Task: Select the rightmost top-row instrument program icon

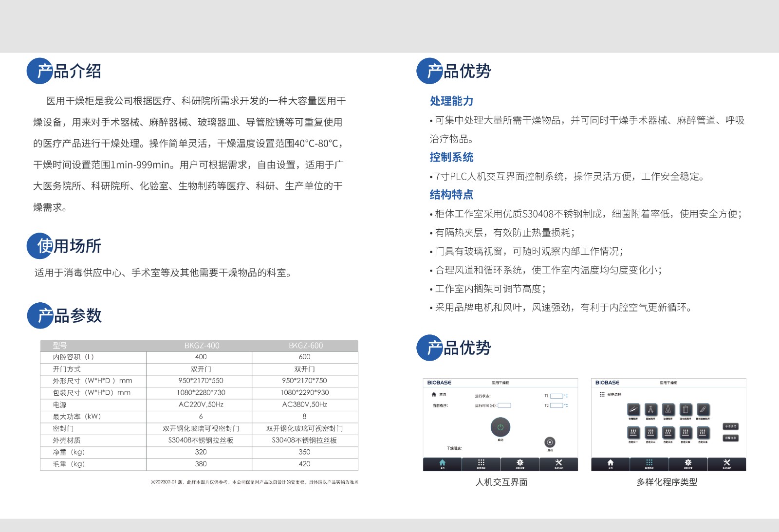Action: tap(703, 410)
